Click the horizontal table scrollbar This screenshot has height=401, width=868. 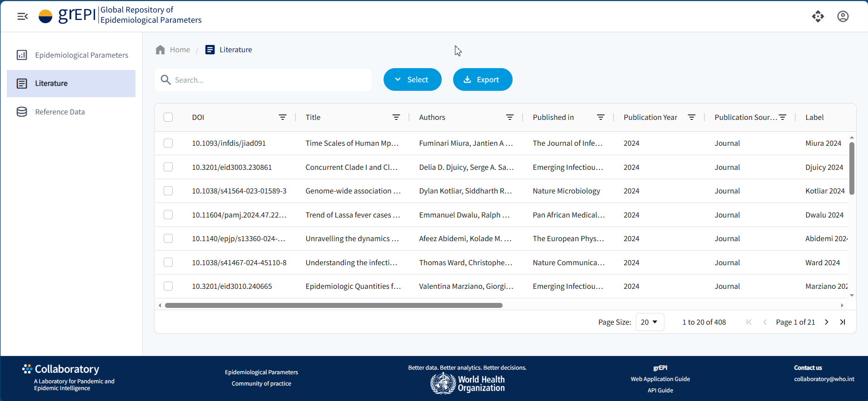pos(334,305)
